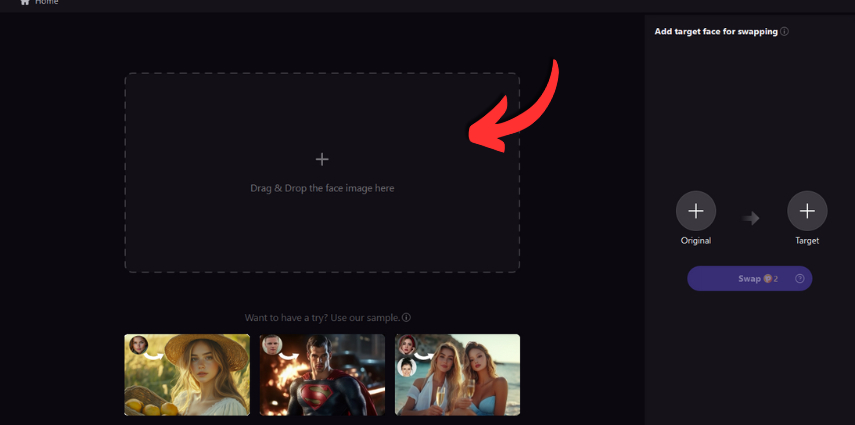Click the 'Add target face for swapping' heading
The image size is (855, 425).
(716, 32)
